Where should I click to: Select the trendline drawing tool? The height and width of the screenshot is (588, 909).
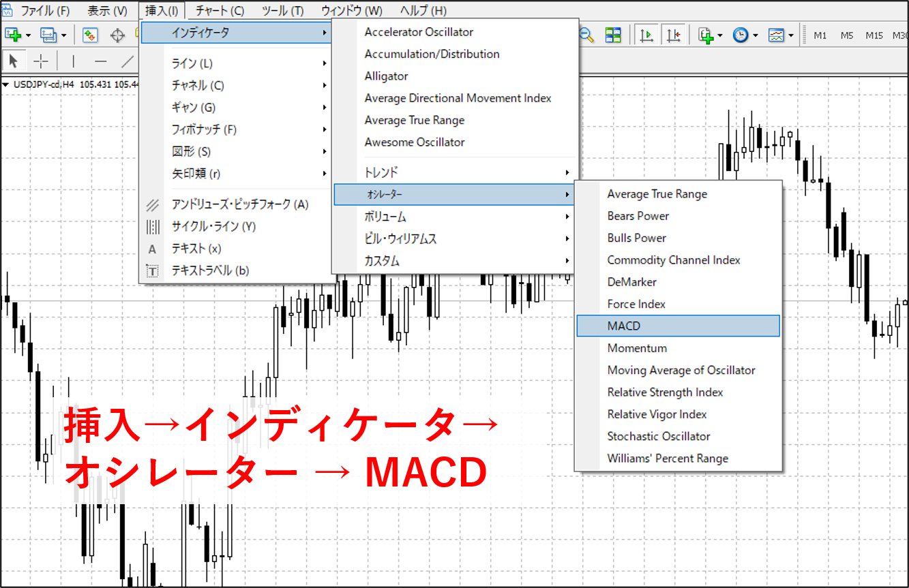[x=129, y=61]
